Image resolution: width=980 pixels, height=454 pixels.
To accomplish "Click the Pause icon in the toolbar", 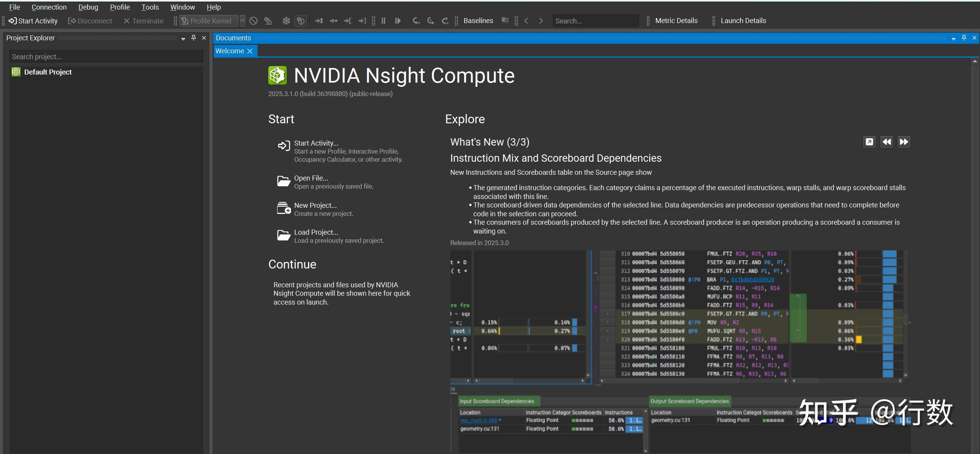I will [x=384, y=21].
